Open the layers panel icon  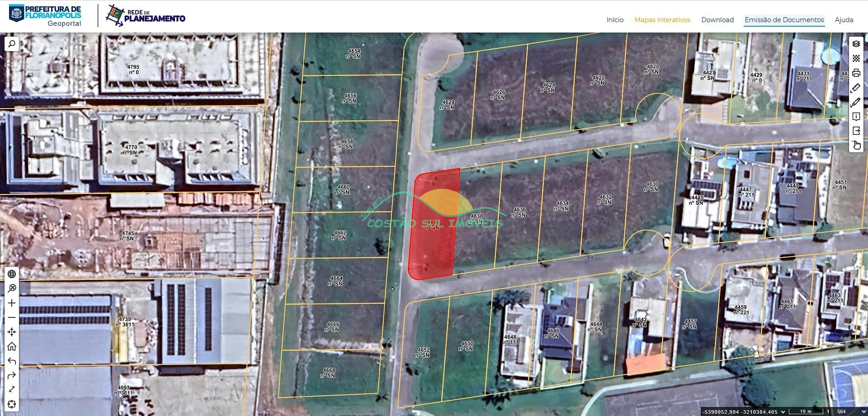point(856,44)
